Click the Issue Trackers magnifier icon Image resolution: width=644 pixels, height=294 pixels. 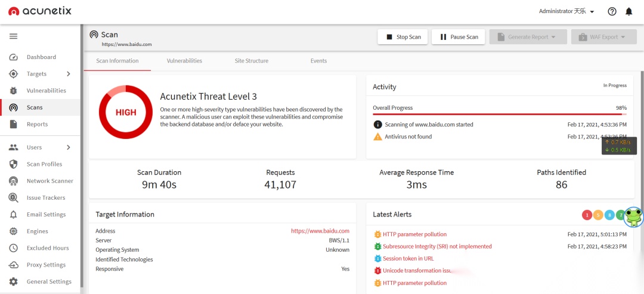(14, 198)
